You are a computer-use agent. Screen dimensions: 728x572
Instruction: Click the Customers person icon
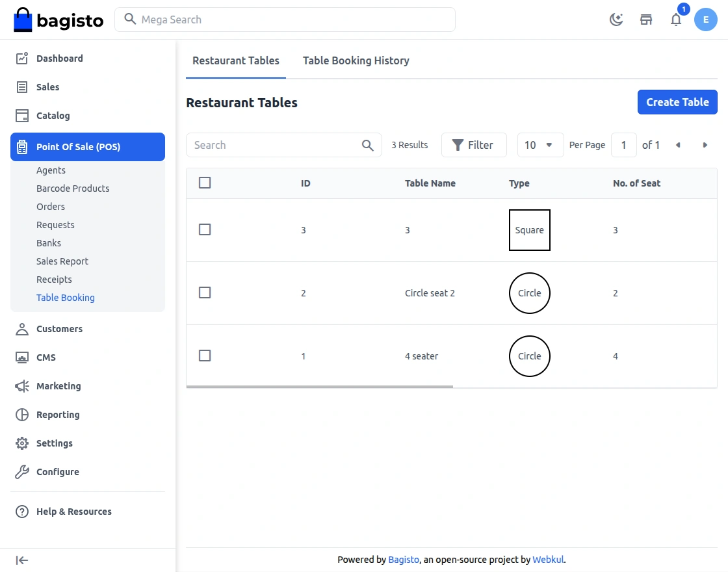click(22, 329)
